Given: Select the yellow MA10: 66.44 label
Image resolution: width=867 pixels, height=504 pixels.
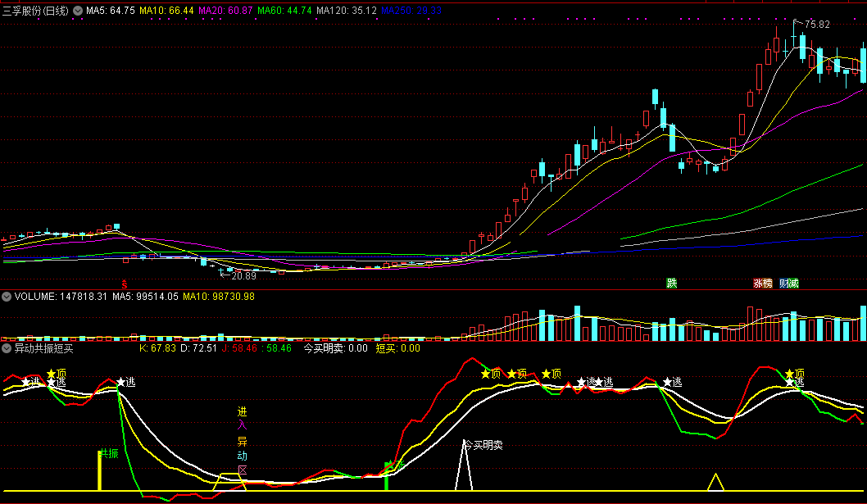Looking at the screenshot, I should 166,11.
